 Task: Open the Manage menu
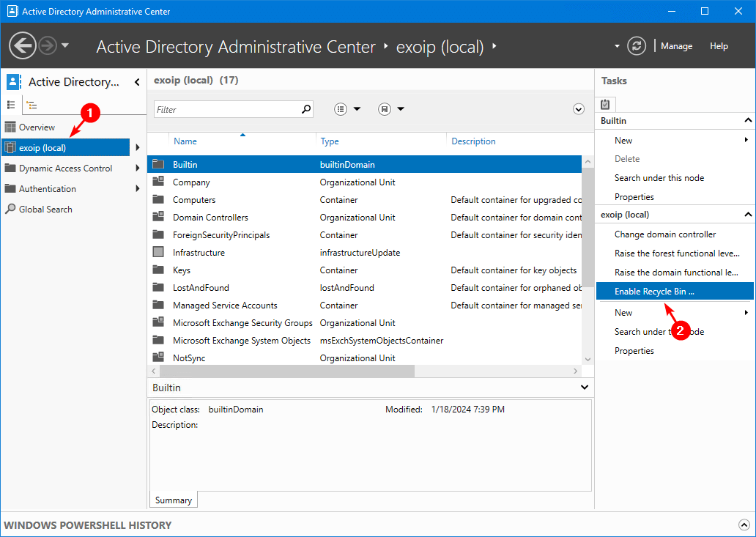tap(676, 45)
